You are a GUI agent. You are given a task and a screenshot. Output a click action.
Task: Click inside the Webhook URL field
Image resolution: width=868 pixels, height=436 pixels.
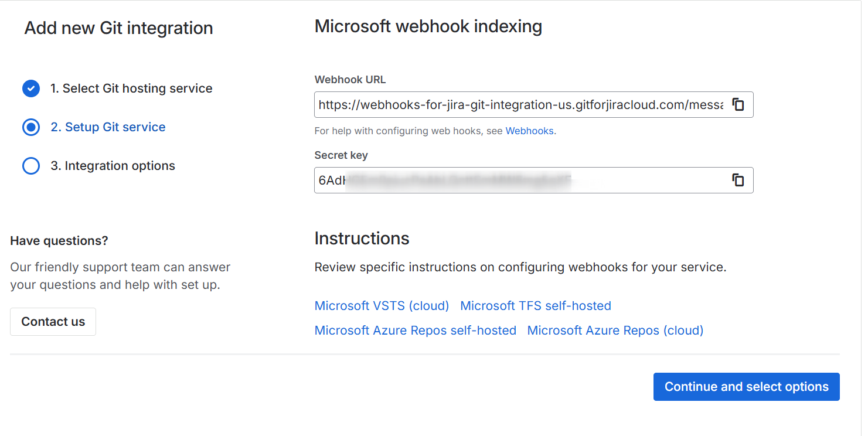pyautogui.click(x=520, y=105)
